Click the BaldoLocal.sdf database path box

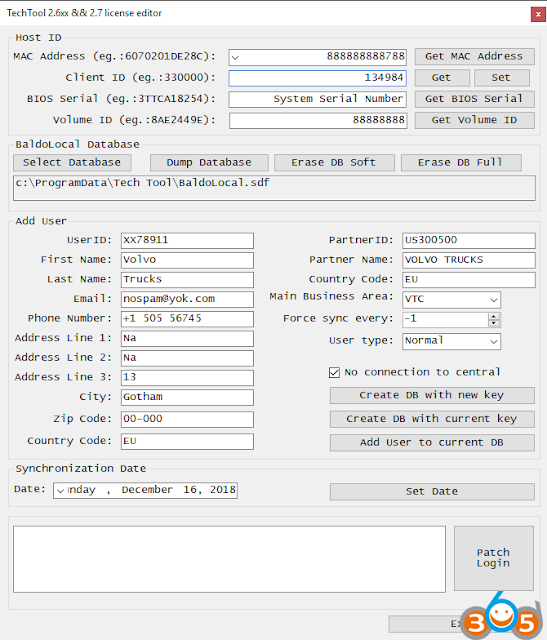point(274,188)
